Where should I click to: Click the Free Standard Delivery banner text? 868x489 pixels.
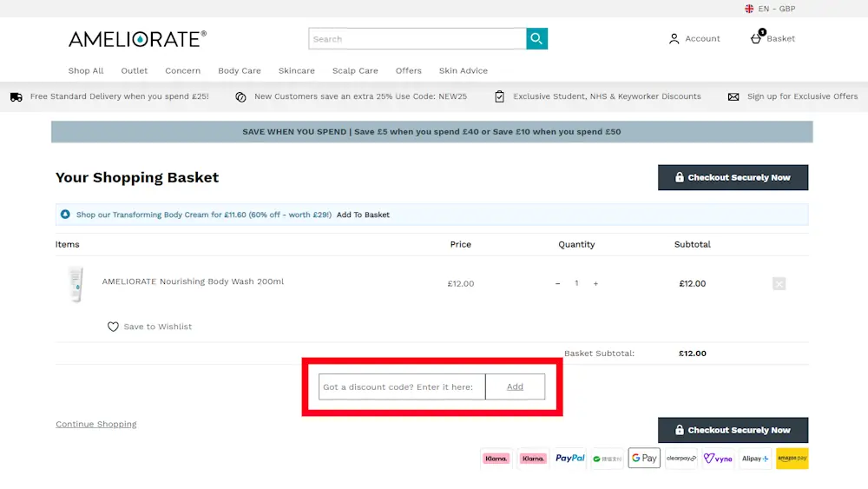point(120,96)
